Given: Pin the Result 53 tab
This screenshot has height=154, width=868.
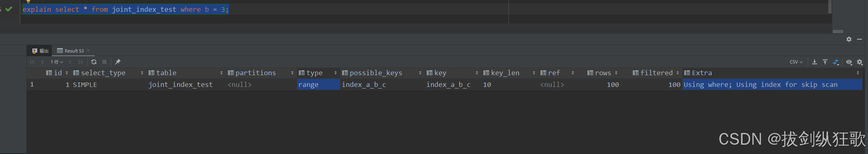Looking at the screenshot, I should [118, 62].
